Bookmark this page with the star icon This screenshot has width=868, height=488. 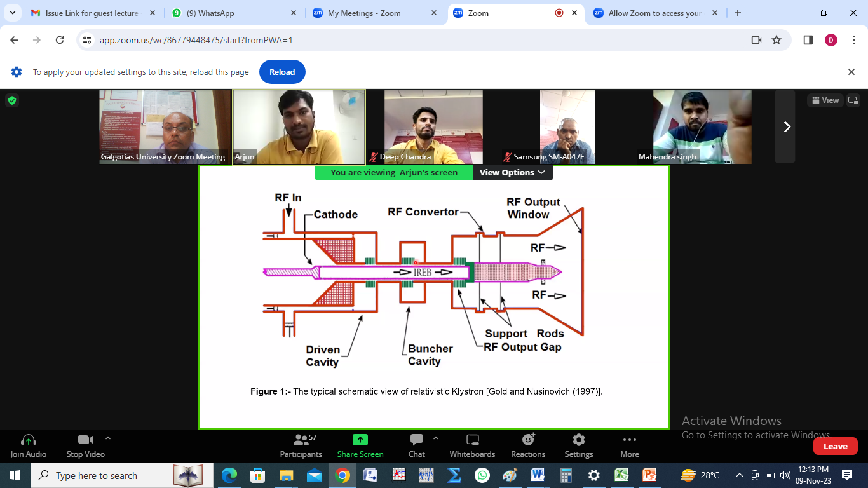[x=776, y=40]
